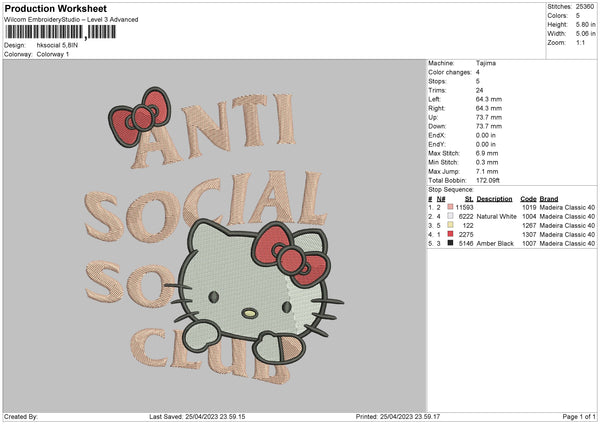Click the Brand column header

pos(549,197)
